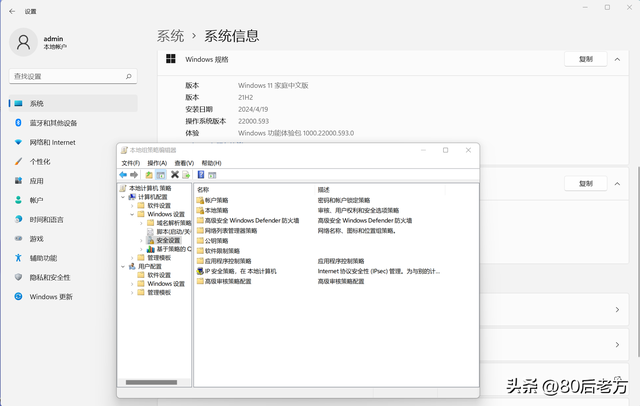This screenshot has height=406, width=640.
Task: Open the 文件(F) menu
Action: pos(131,163)
